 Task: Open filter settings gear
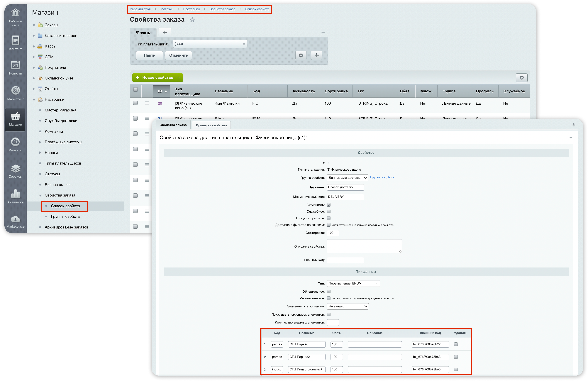click(301, 55)
